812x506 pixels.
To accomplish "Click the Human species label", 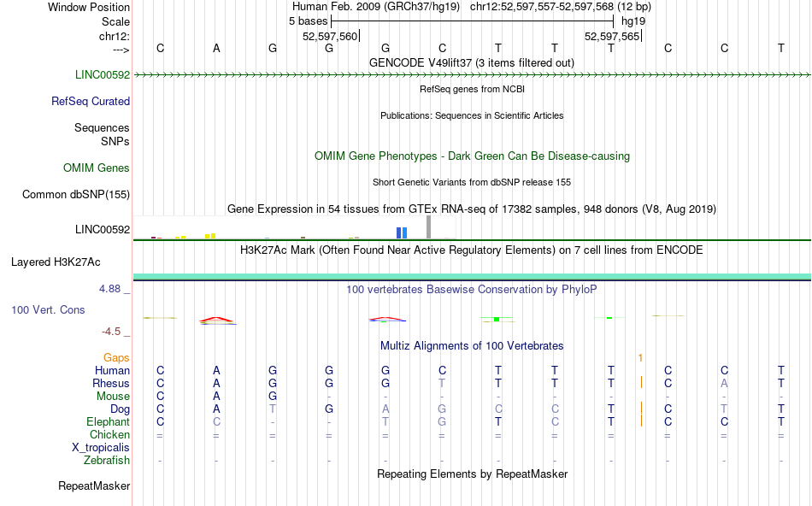I will (x=112, y=370).
